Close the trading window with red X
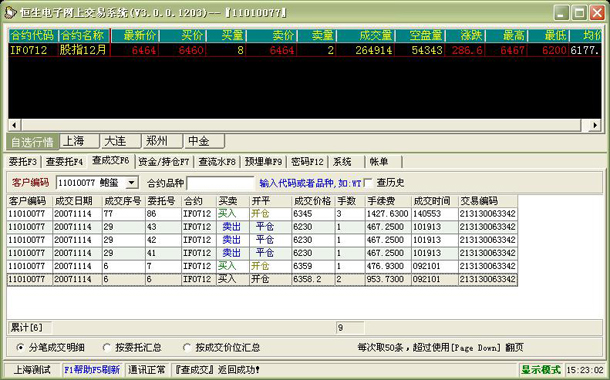 pyautogui.click(x=597, y=13)
